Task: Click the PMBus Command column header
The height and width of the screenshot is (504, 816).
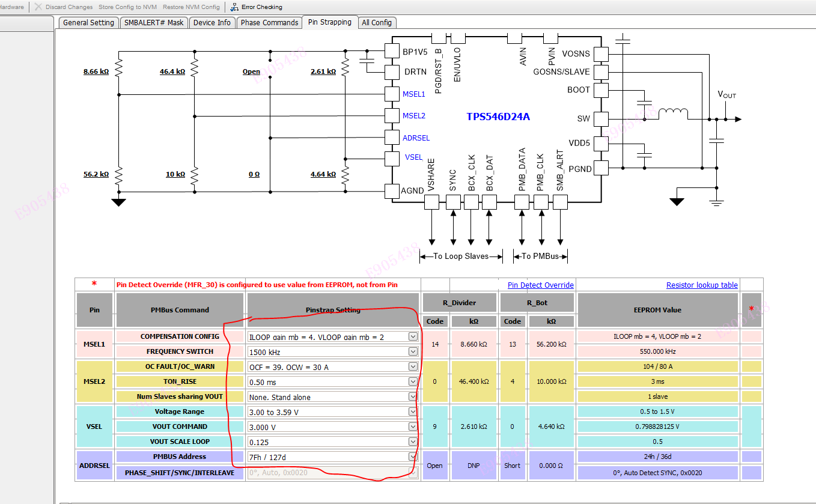Action: click(x=180, y=310)
